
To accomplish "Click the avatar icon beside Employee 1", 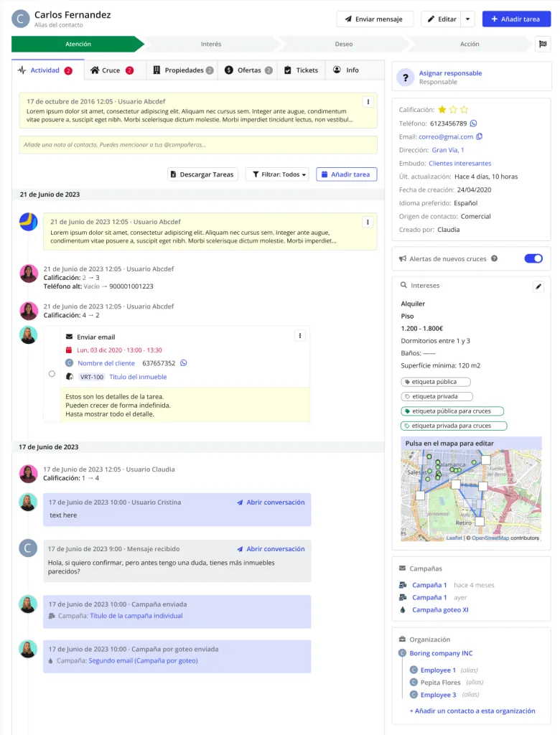I will coord(414,670).
